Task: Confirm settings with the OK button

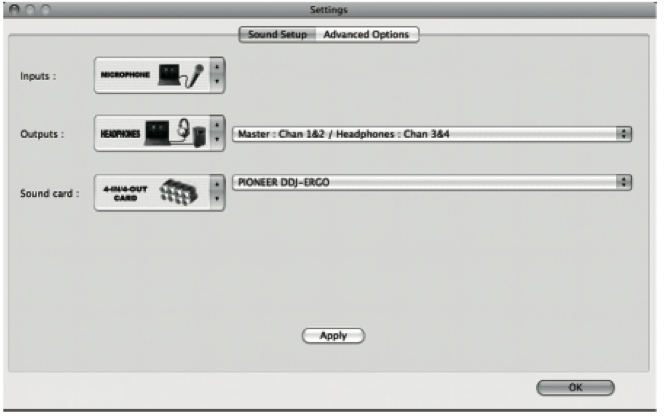Action: coord(575,388)
